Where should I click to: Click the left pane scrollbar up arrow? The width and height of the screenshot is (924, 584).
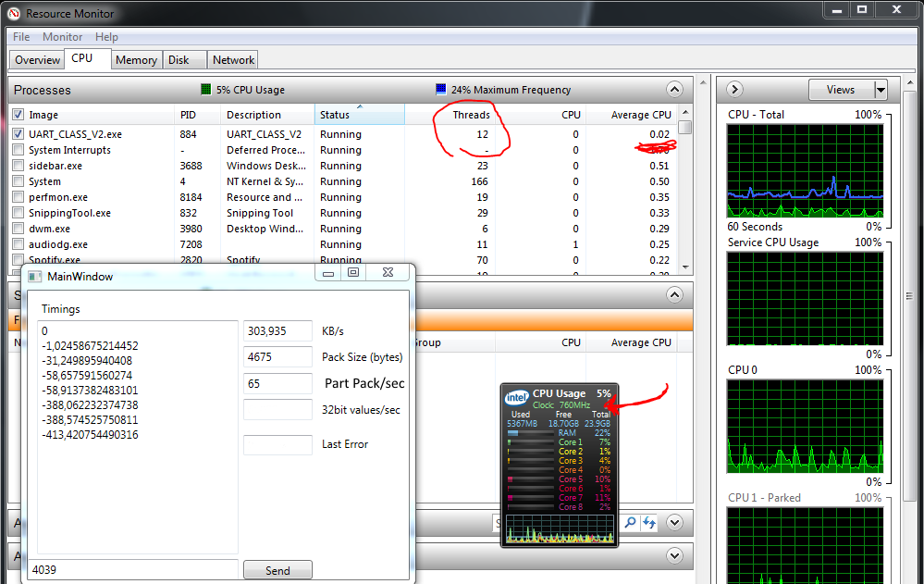[703, 82]
